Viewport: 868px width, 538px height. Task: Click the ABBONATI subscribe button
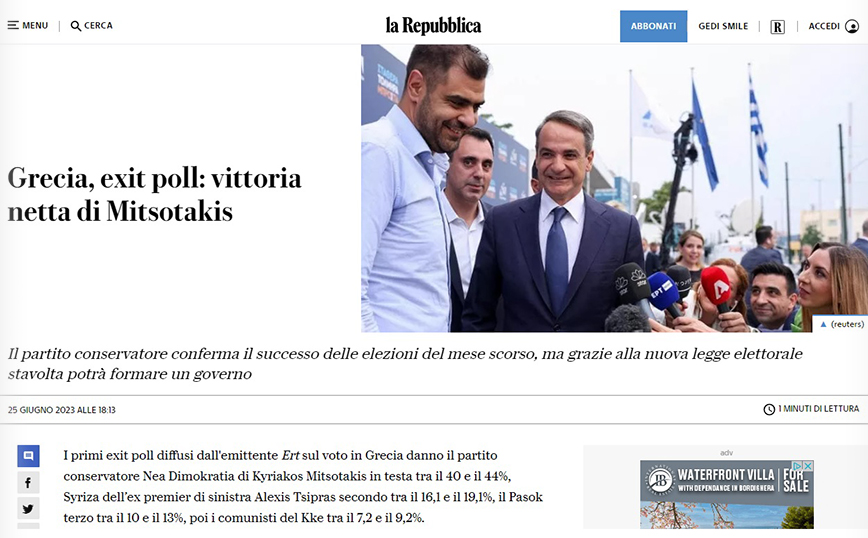653,26
